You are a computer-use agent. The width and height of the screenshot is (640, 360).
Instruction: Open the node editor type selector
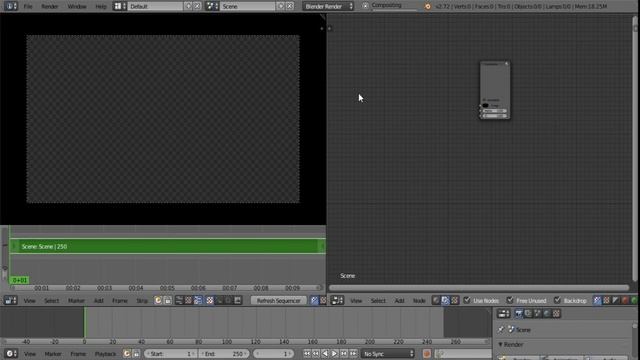[x=338, y=300]
